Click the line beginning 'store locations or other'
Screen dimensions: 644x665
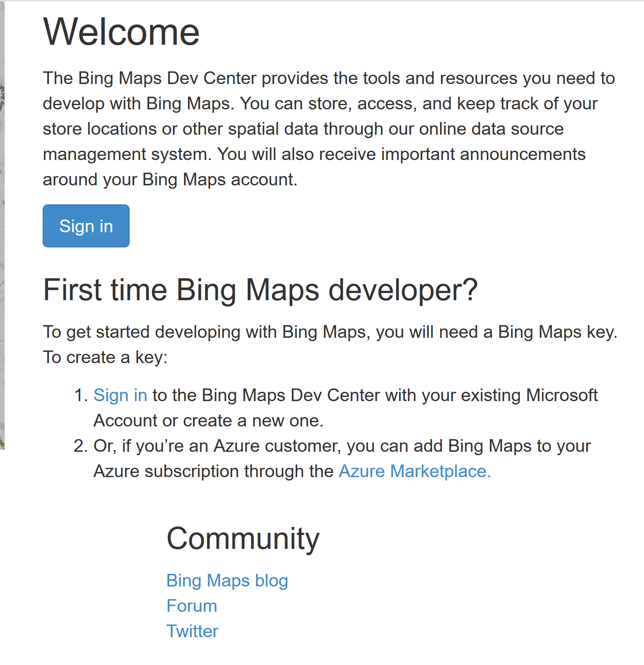[303, 129]
